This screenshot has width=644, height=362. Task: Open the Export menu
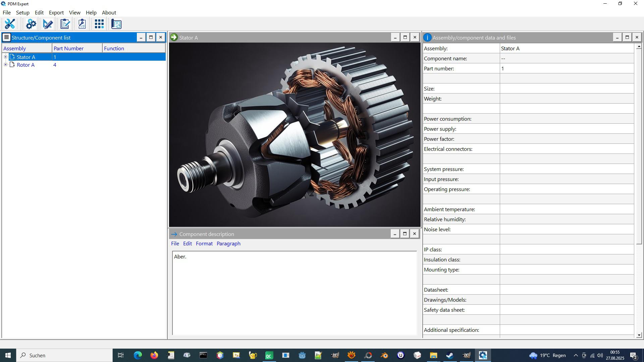(56, 13)
